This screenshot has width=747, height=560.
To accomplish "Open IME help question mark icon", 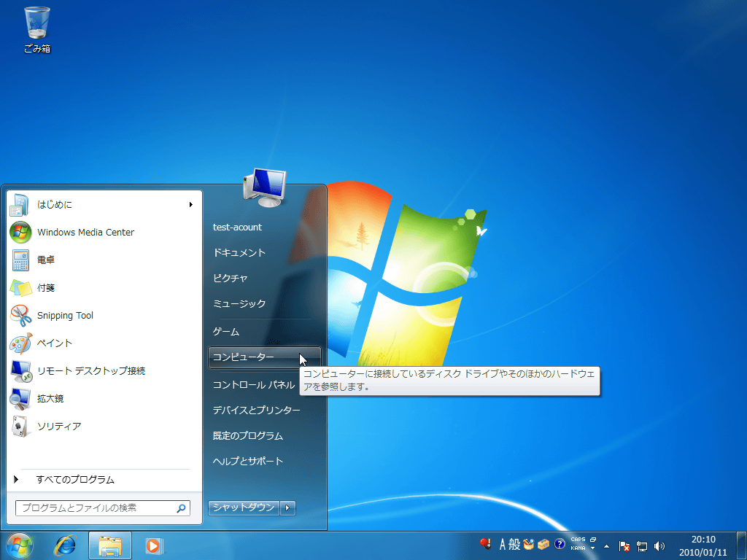I will (x=560, y=544).
